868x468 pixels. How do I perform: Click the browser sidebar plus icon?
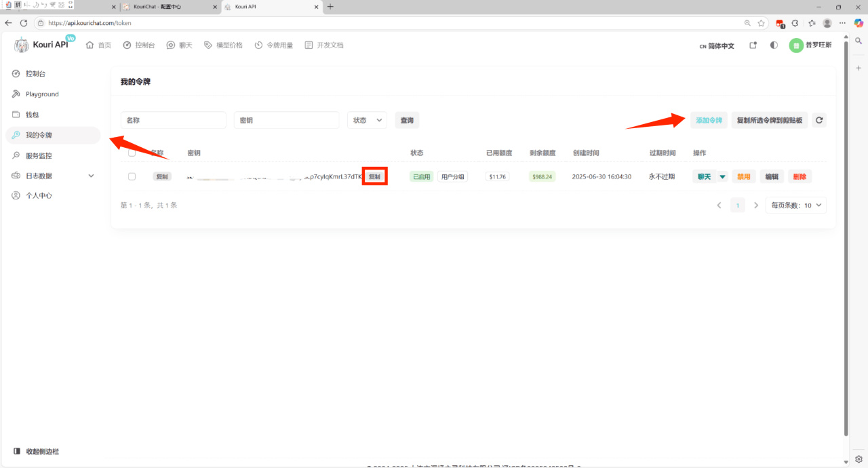click(x=859, y=68)
